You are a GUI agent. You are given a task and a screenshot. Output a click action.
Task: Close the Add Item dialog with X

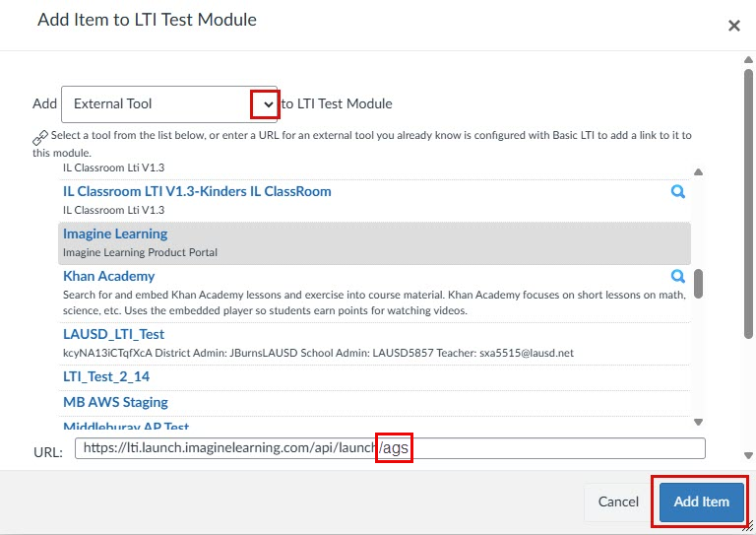pyautogui.click(x=733, y=26)
